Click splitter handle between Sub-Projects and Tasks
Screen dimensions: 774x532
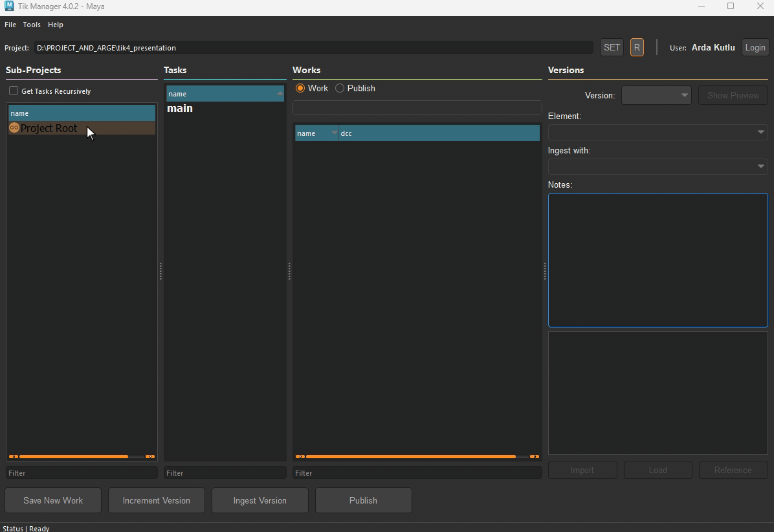pos(160,271)
